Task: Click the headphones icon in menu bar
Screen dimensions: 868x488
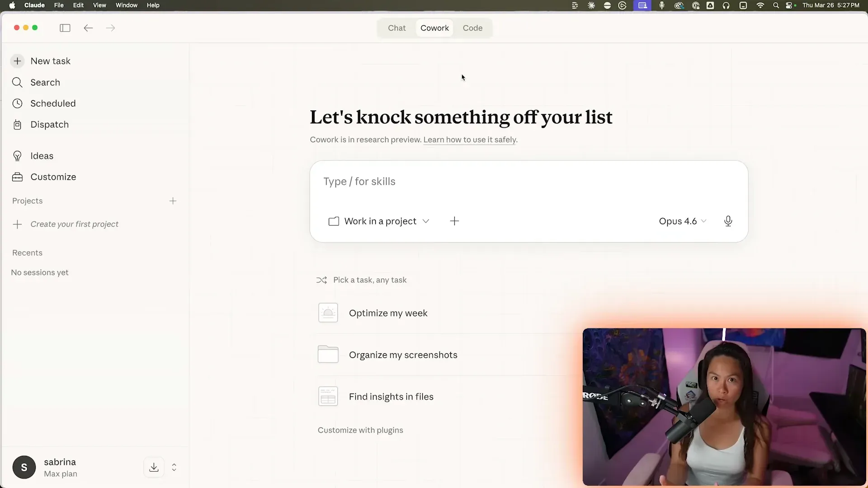Action: pos(726,5)
